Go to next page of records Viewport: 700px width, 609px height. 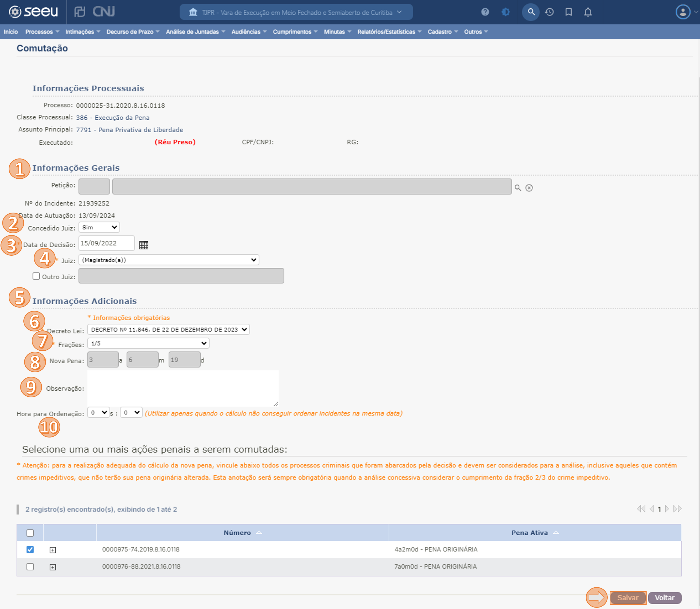pyautogui.click(x=667, y=509)
